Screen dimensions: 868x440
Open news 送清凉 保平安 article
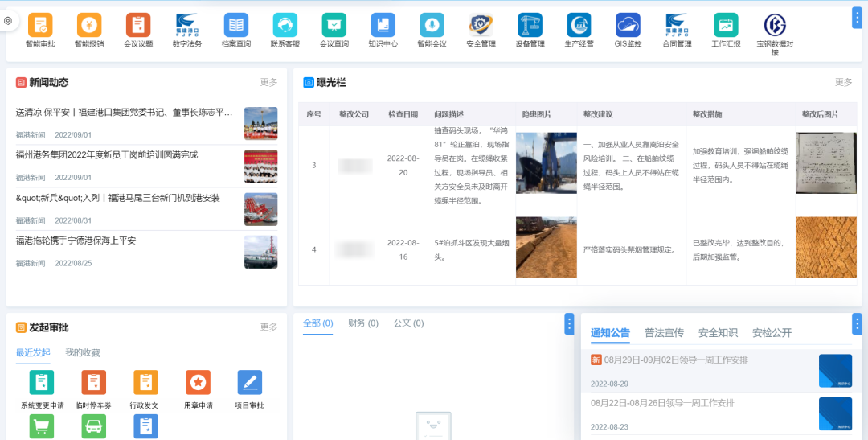pos(124,113)
